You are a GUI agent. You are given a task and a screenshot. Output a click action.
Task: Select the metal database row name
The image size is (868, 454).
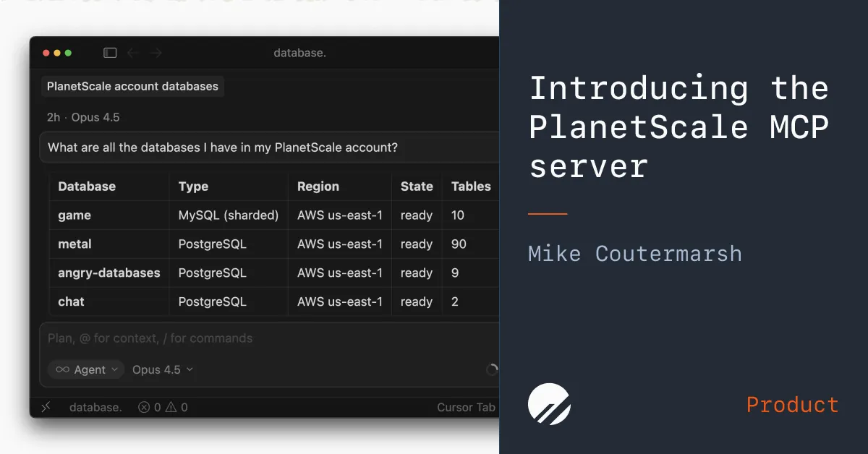coord(75,244)
